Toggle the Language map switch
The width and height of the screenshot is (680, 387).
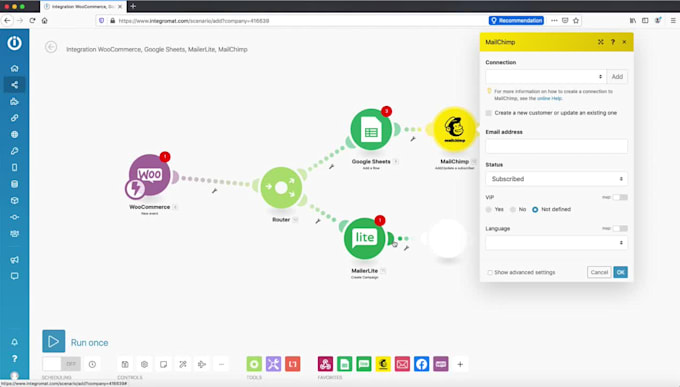tap(620, 229)
